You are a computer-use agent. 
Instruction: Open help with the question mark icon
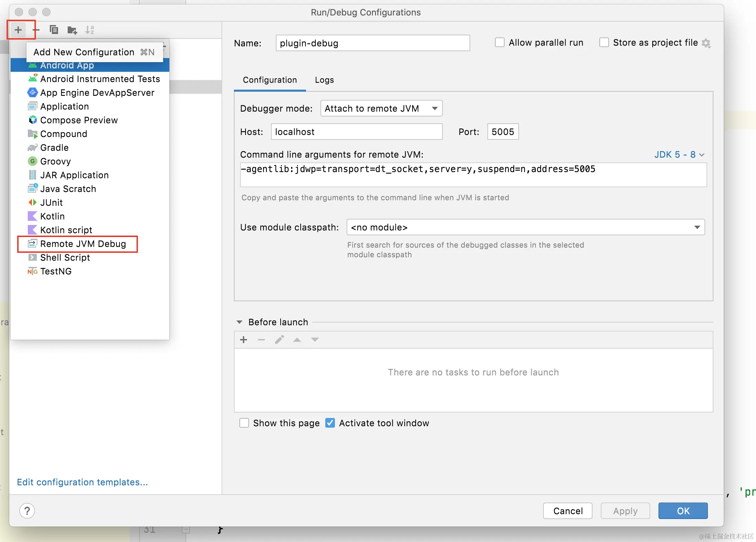[x=27, y=511]
